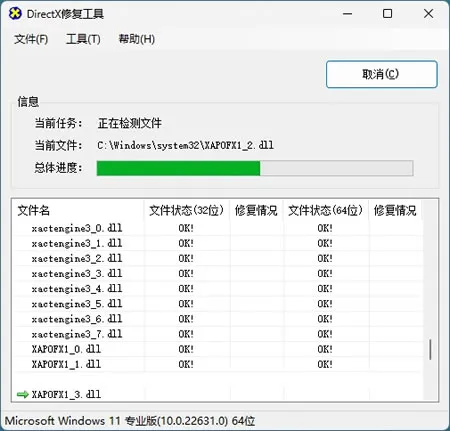Click 32-bit OK! status of xactengine3_0.dll

click(186, 228)
